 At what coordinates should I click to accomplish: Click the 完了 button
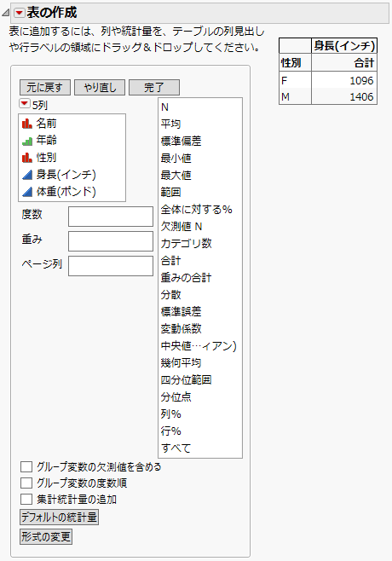click(x=154, y=87)
